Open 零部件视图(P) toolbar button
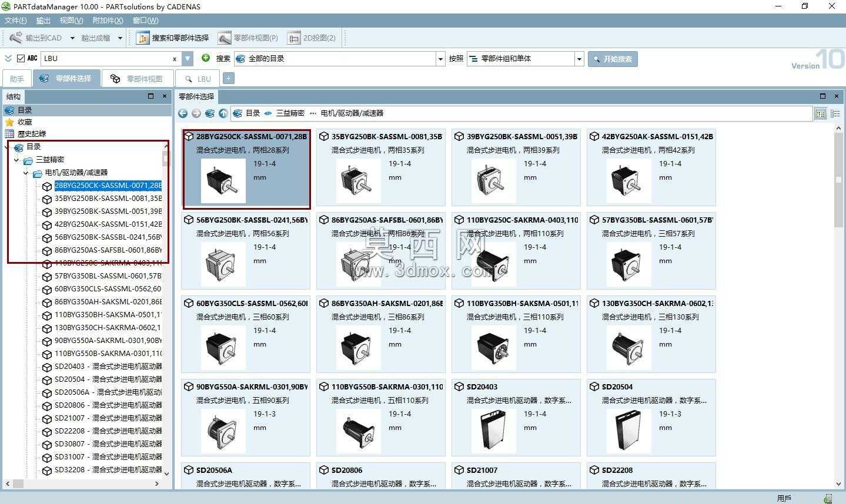This screenshot has width=846, height=504. tap(248, 38)
